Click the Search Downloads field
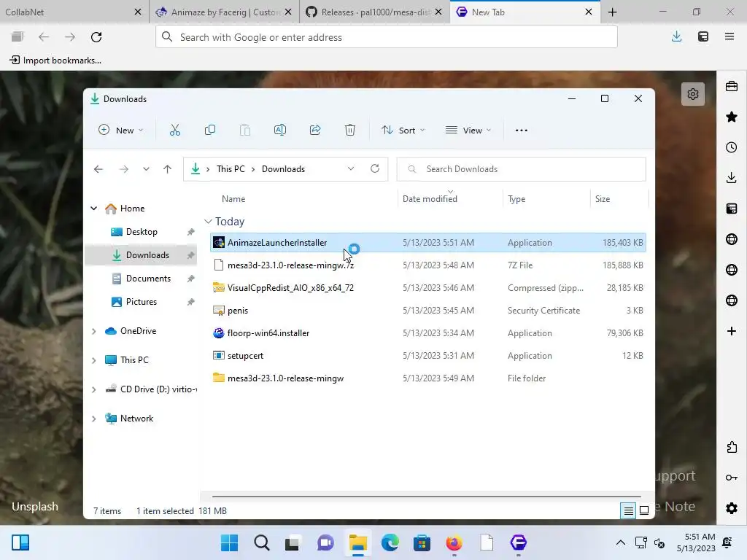The image size is (747, 560). pos(521,168)
